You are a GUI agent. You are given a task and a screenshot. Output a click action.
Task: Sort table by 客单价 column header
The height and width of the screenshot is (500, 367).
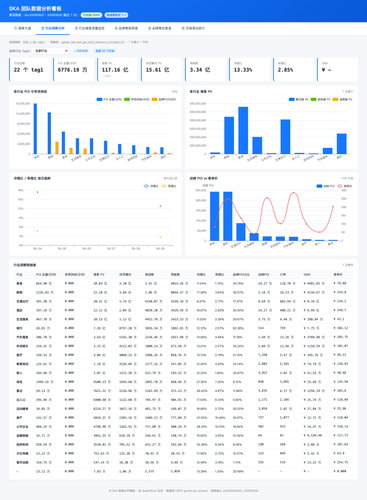click(338, 274)
